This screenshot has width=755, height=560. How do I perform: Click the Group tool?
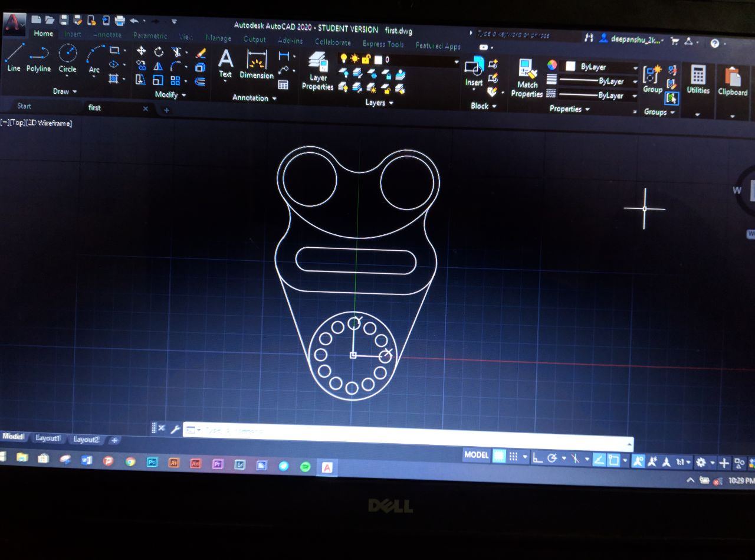coord(652,79)
